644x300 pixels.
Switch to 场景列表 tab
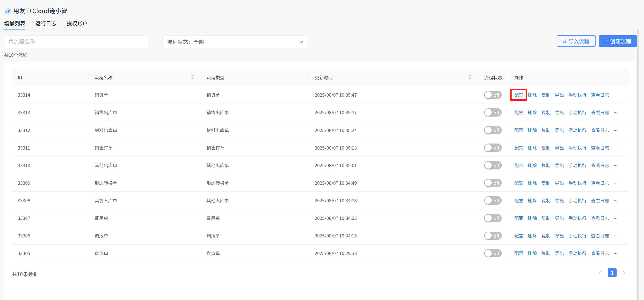[x=14, y=23]
